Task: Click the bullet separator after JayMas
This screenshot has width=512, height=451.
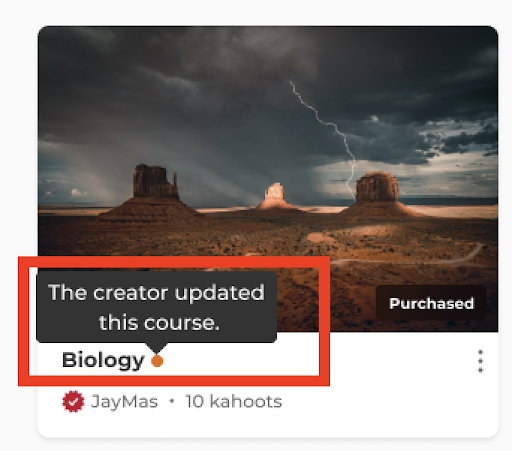Action: tap(172, 401)
